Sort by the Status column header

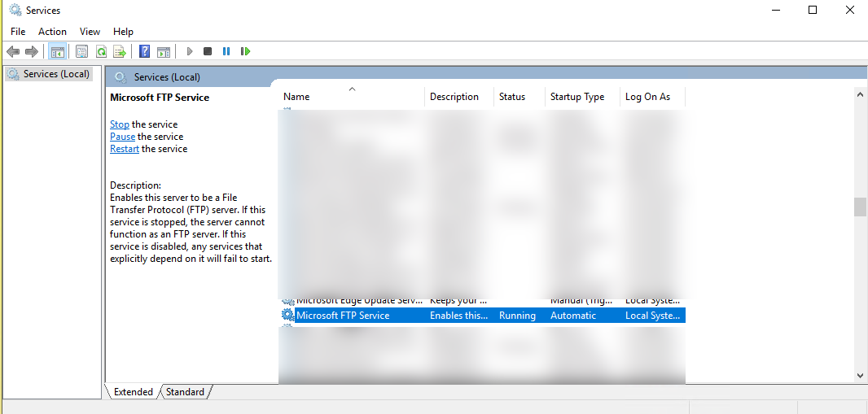pyautogui.click(x=519, y=97)
